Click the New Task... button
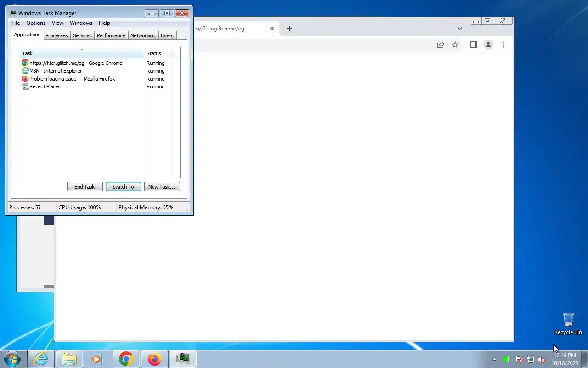588x368 pixels. (x=162, y=186)
